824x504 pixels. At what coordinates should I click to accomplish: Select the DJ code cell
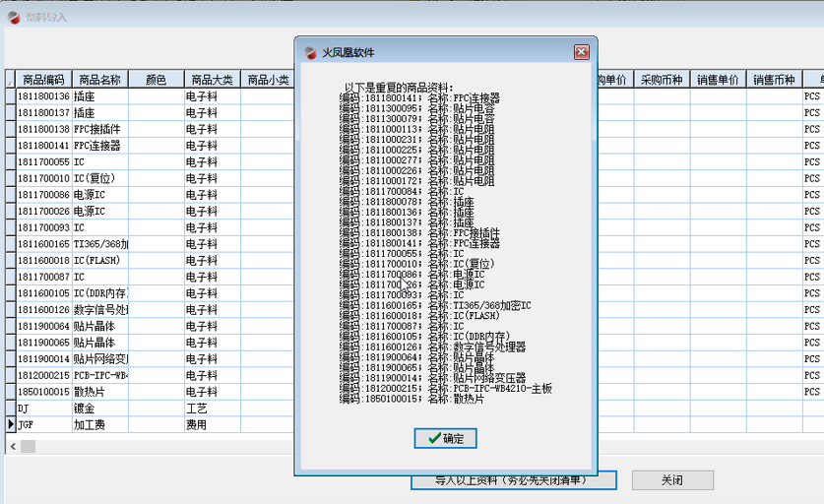[43, 409]
